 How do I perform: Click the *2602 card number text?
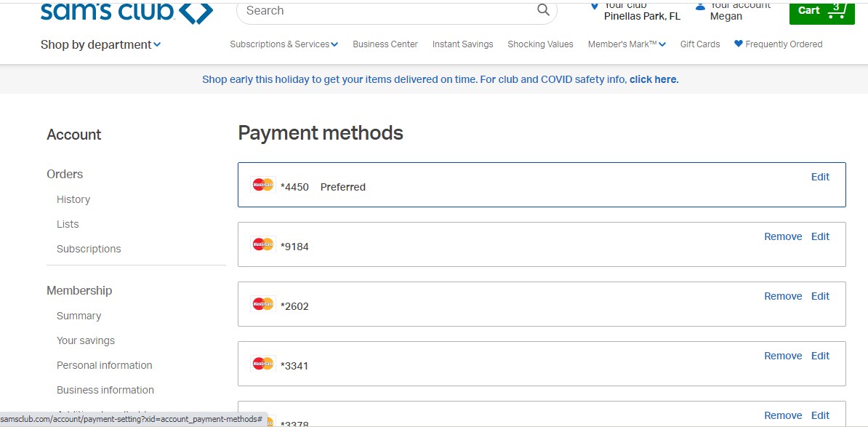pos(294,306)
